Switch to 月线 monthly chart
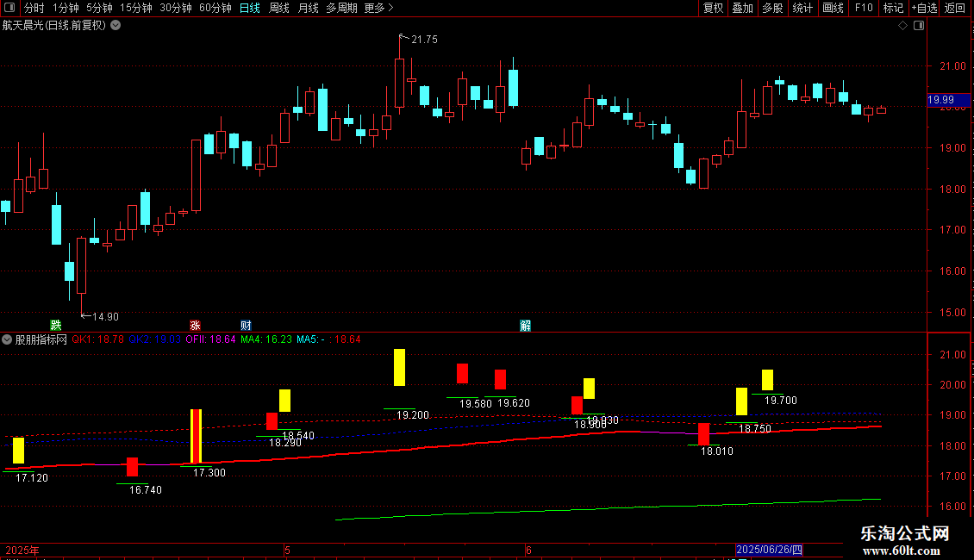 coord(308,8)
